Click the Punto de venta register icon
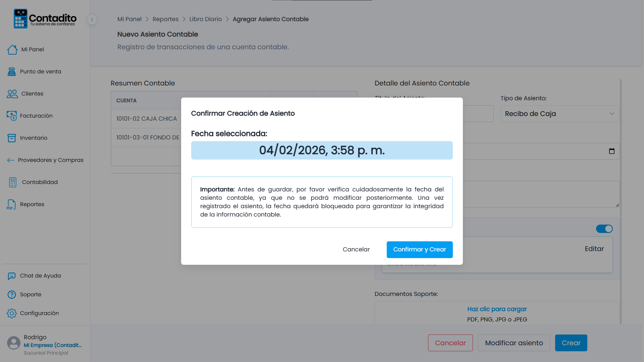 pyautogui.click(x=12, y=72)
